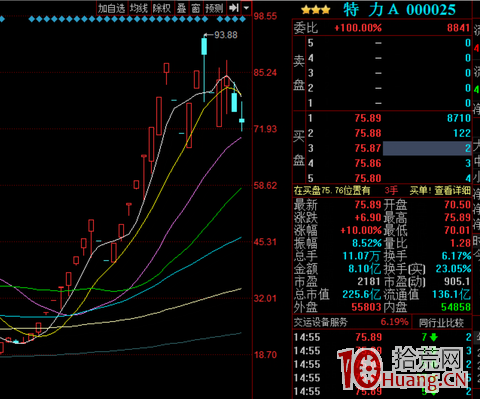Click the 93.88 high price marker
Viewport: 480px width, 399px height.
226,35
